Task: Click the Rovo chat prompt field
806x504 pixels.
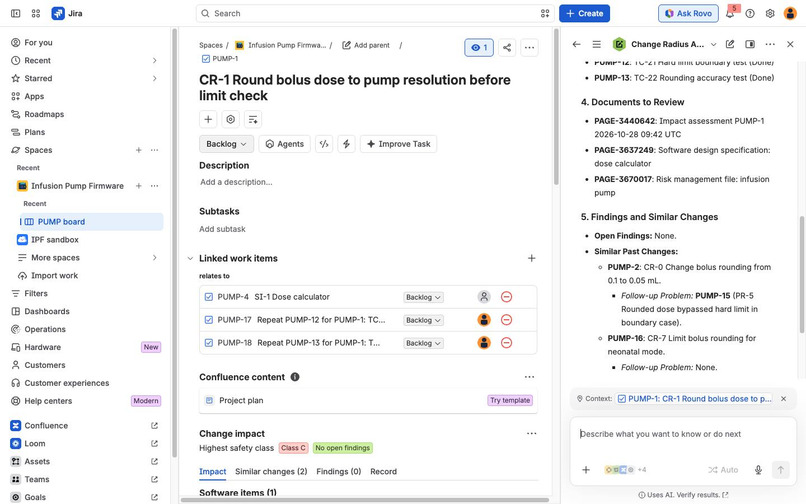Action: click(683, 434)
